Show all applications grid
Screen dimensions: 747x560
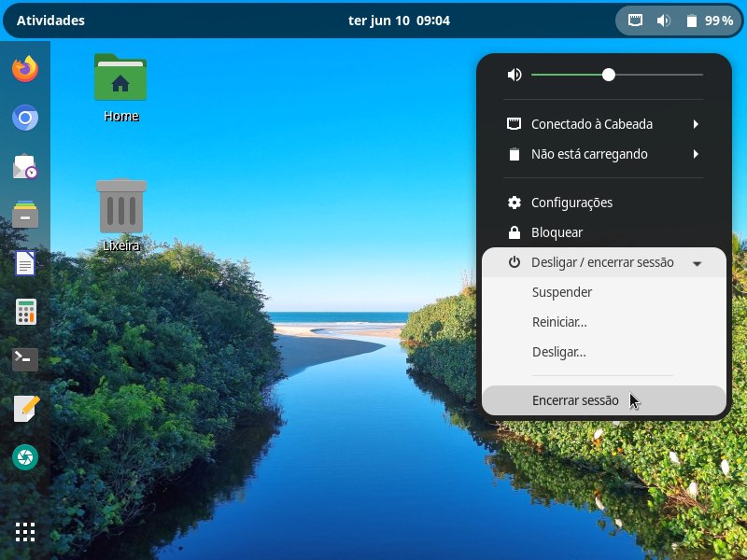point(25,532)
